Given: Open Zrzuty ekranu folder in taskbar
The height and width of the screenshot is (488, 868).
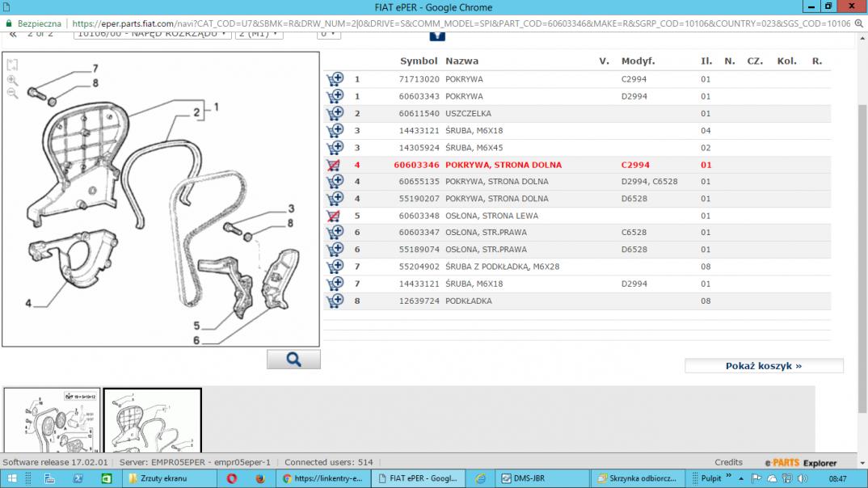Looking at the screenshot, I should [x=164, y=478].
